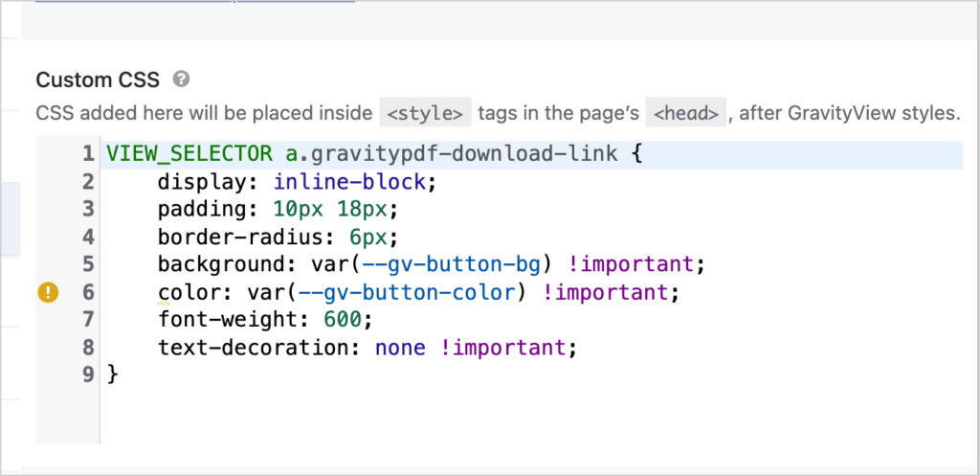Click the --gv-button-color variable text

pos(406,292)
